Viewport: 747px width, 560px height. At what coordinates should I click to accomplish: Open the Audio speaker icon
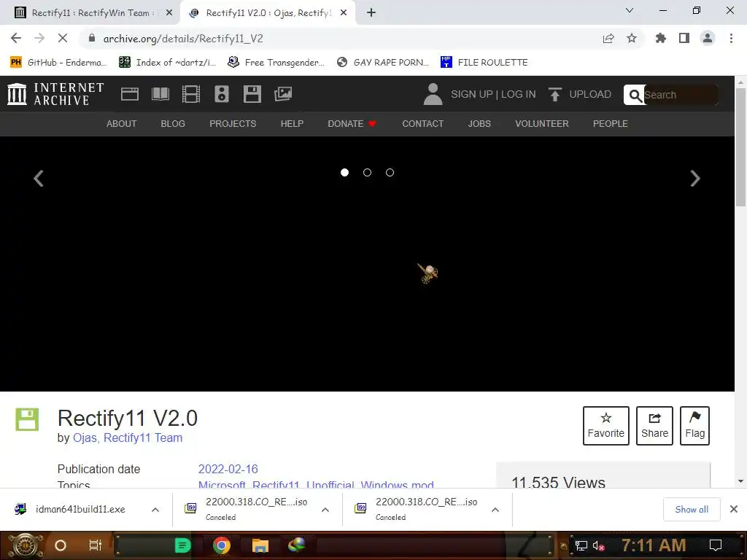tap(222, 94)
